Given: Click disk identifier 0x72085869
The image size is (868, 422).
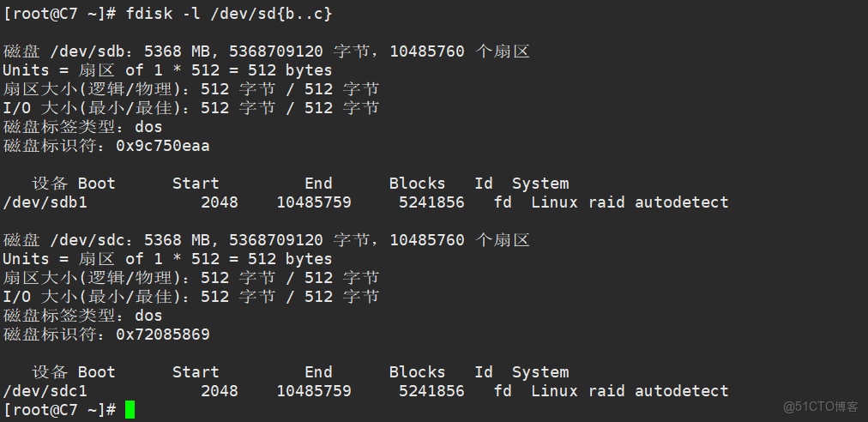Looking at the screenshot, I should pyautogui.click(x=163, y=335).
